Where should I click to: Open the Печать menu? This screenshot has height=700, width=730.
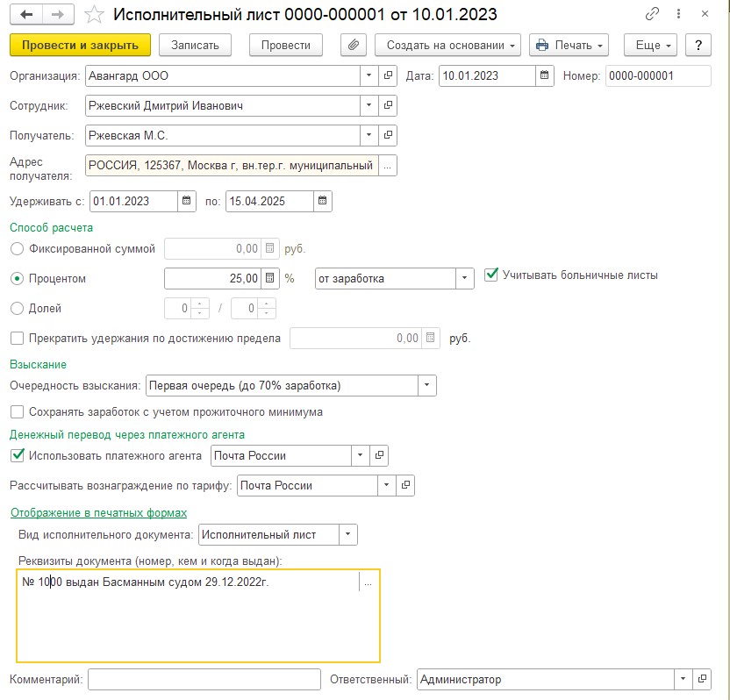coord(569,45)
